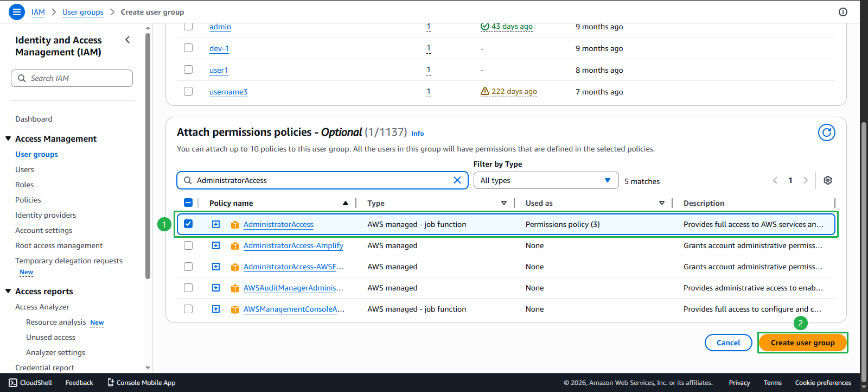Select the dev-1 user checkbox
868x392 pixels.
(x=188, y=48)
